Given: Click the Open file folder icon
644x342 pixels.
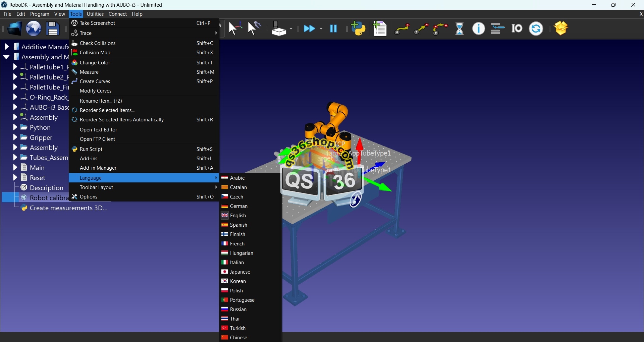Looking at the screenshot, I should point(14,29).
